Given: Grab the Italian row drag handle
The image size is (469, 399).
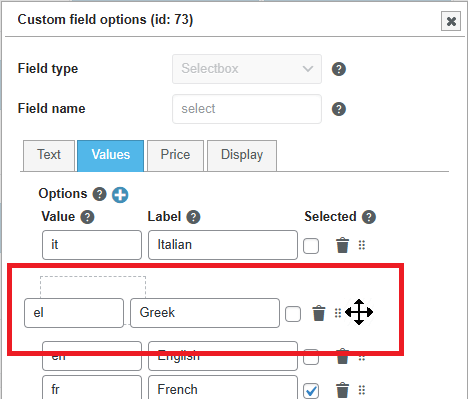Looking at the screenshot, I should [x=362, y=245].
